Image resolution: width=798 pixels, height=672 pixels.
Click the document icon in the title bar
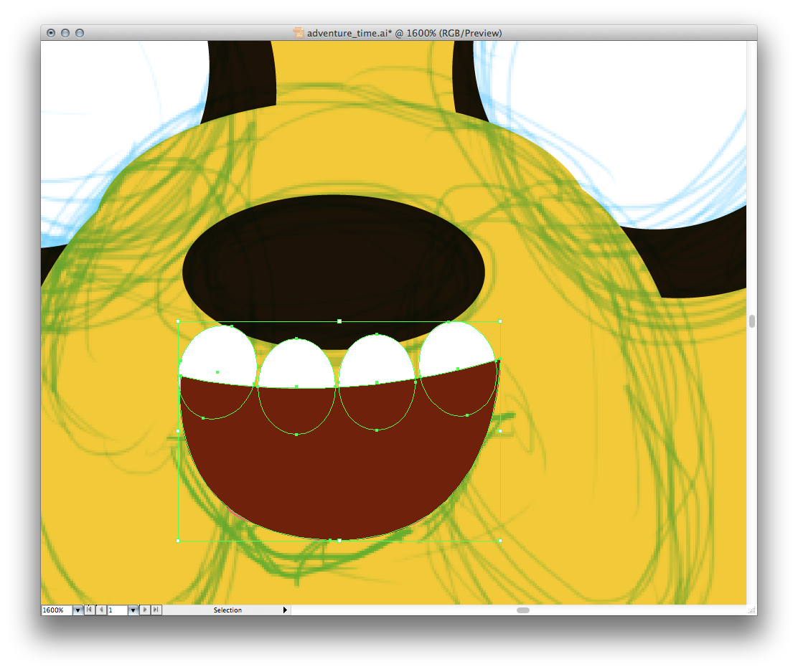[299, 33]
